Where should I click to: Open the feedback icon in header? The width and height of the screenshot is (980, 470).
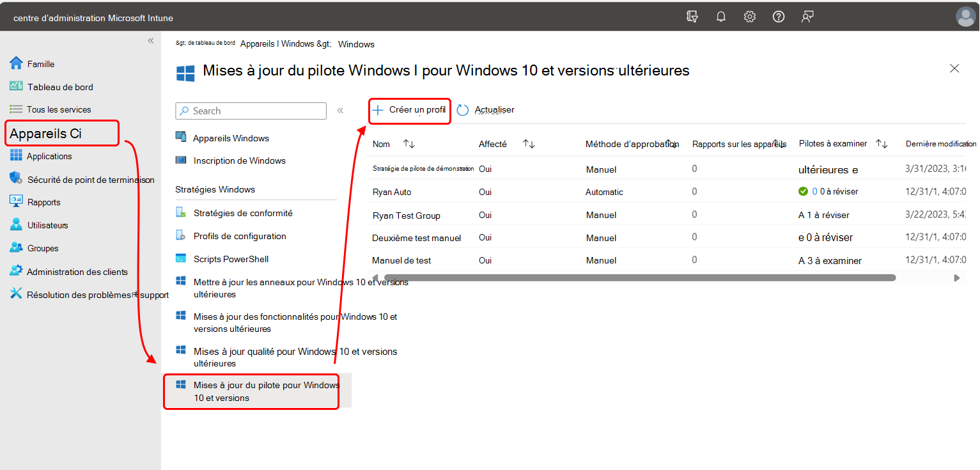point(807,17)
